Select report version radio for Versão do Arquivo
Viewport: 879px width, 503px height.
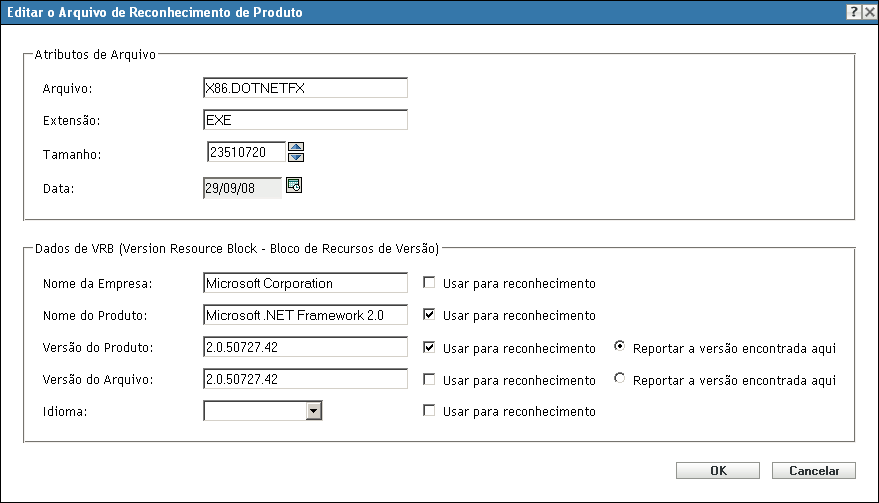point(621,379)
